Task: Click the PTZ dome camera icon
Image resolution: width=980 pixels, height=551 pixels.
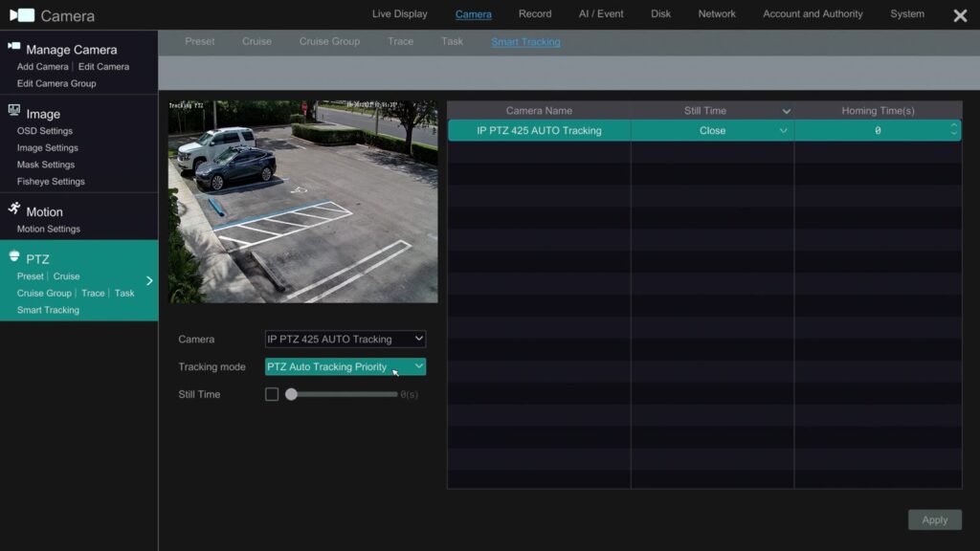Action: point(13,256)
